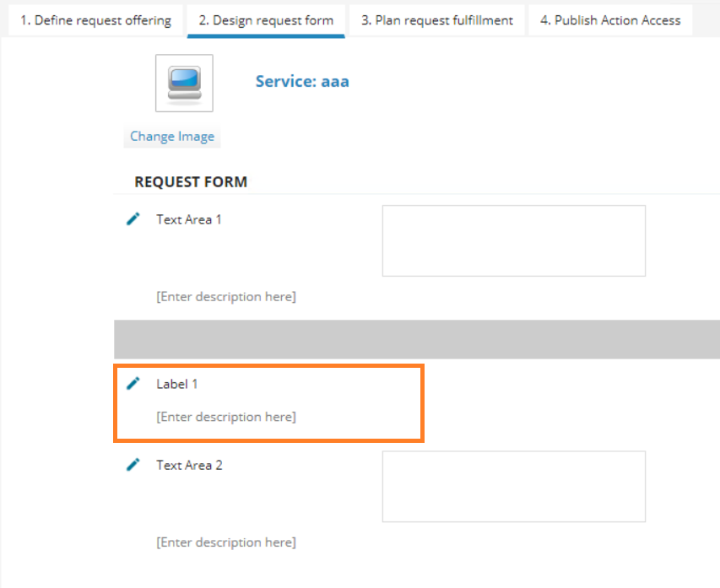Focus the Text Area 2 input box
This screenshot has width=720, height=588.
pyautogui.click(x=513, y=486)
